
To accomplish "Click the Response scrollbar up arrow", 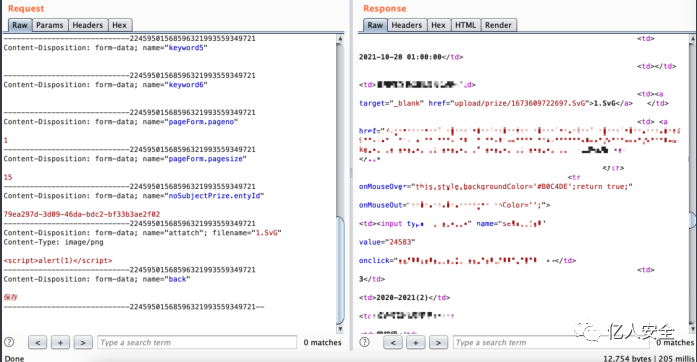I will 693,39.
